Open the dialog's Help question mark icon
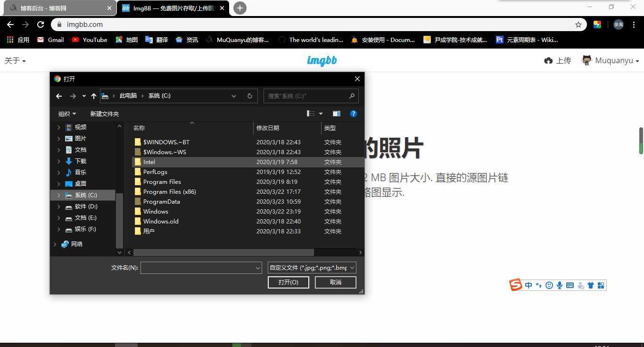 click(x=353, y=114)
